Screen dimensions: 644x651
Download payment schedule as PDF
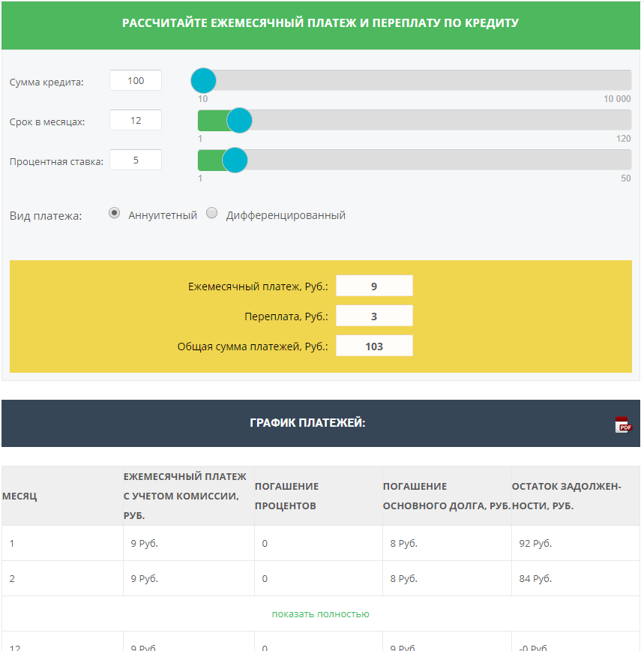[x=623, y=424]
